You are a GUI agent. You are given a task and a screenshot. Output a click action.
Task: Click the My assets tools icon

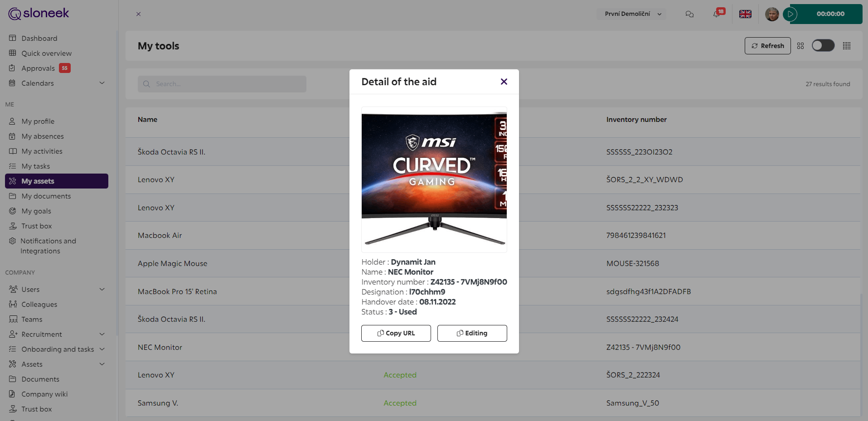click(13, 181)
